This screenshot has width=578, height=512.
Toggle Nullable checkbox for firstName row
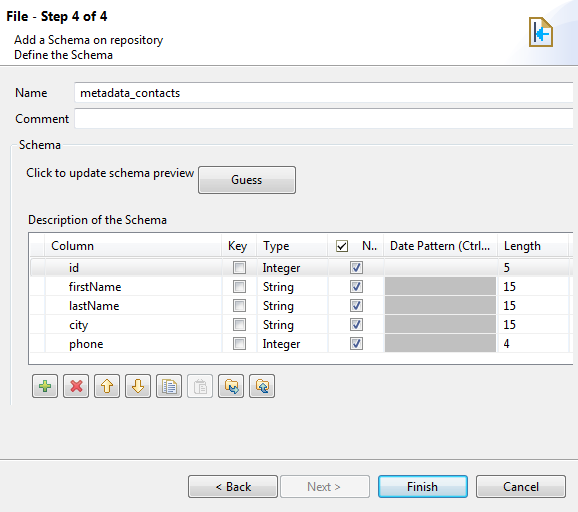pos(356,286)
